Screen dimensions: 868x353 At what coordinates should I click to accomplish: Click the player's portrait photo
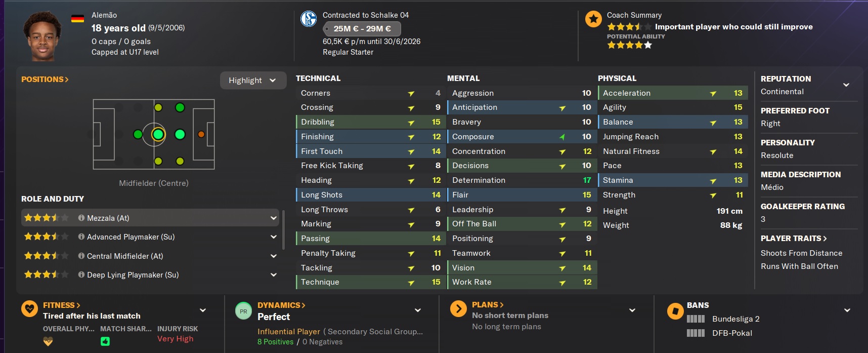coord(42,35)
